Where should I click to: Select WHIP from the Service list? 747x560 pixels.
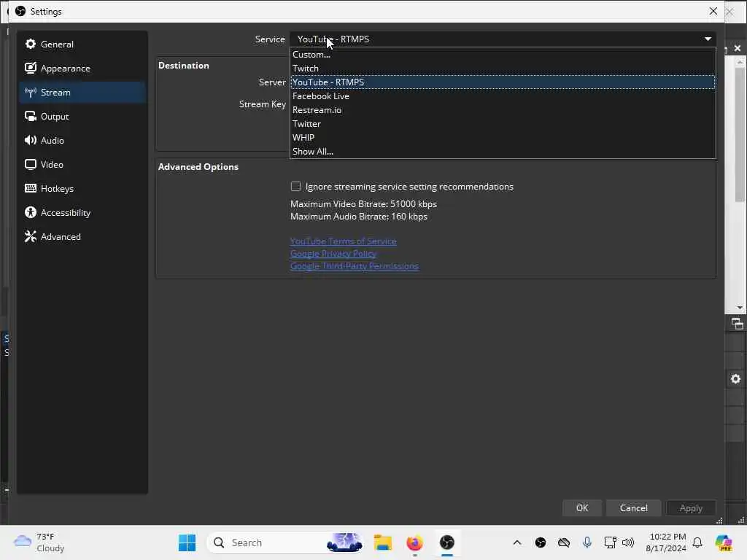(503, 138)
